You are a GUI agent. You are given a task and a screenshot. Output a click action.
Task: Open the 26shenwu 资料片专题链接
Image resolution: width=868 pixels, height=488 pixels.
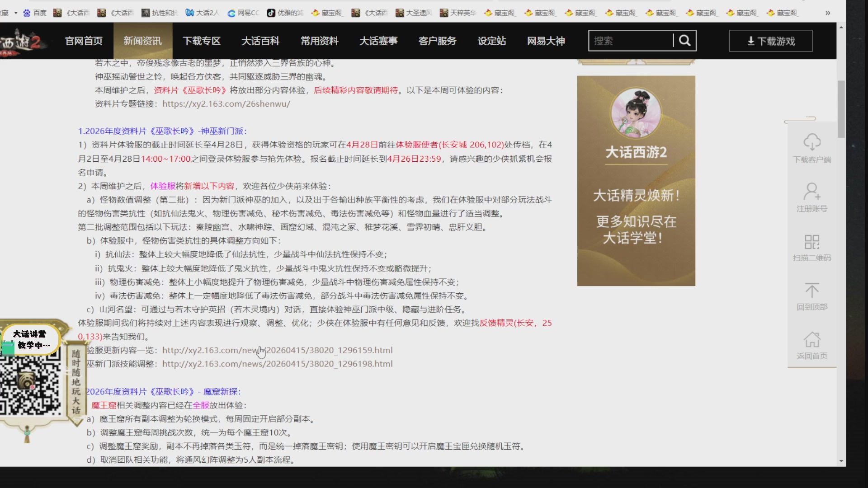click(226, 103)
